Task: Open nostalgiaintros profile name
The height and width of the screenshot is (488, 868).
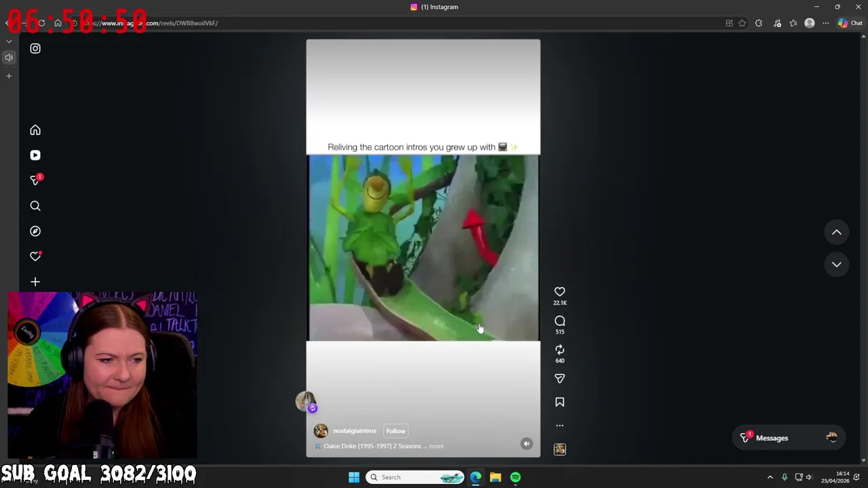Action: pos(355,431)
